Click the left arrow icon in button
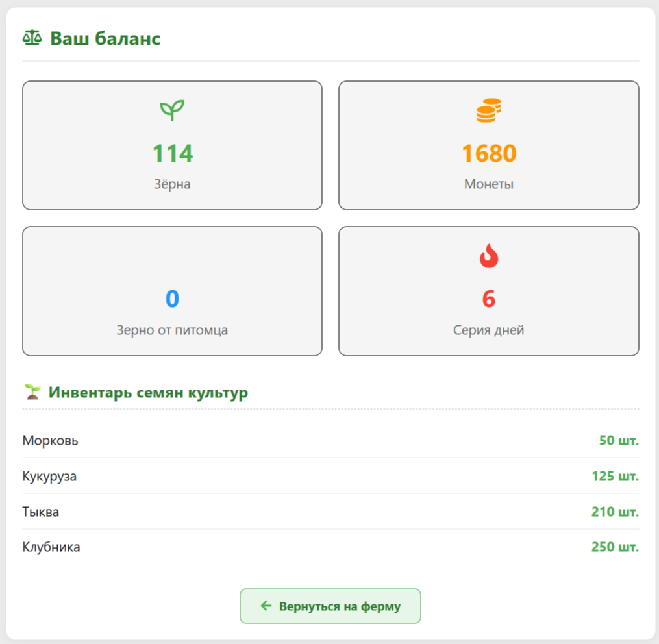 coord(266,606)
